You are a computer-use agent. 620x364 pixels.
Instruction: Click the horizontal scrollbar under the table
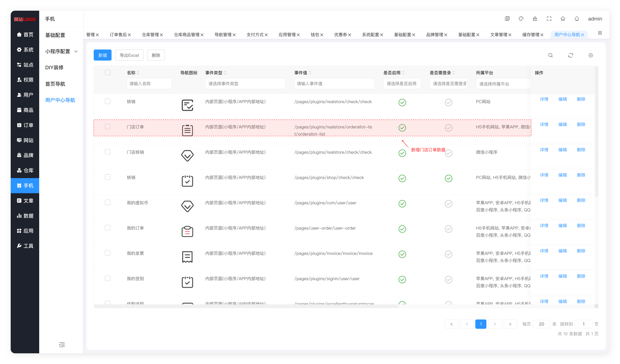point(246,306)
